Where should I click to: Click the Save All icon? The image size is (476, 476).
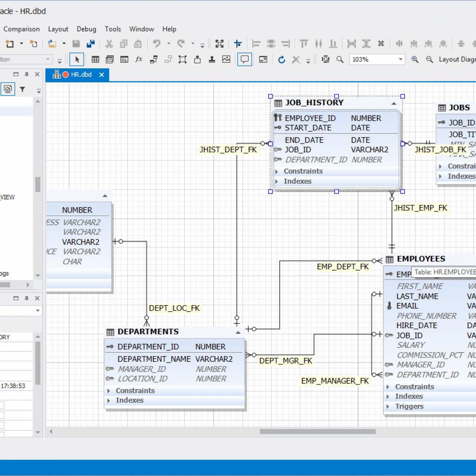pos(91,44)
